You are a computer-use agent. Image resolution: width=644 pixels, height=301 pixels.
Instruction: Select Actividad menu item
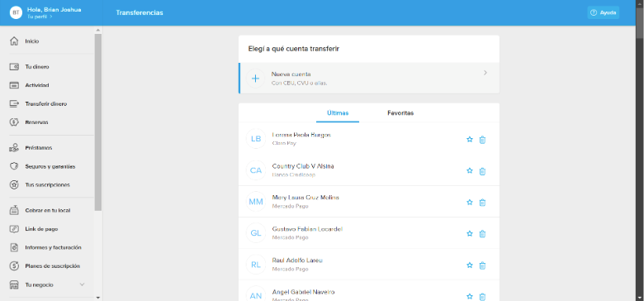[37, 85]
